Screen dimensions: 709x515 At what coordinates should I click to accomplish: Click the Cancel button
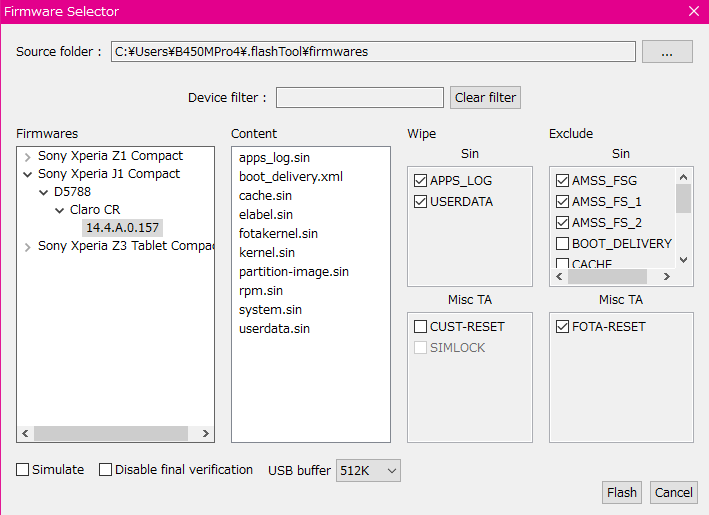click(x=674, y=492)
